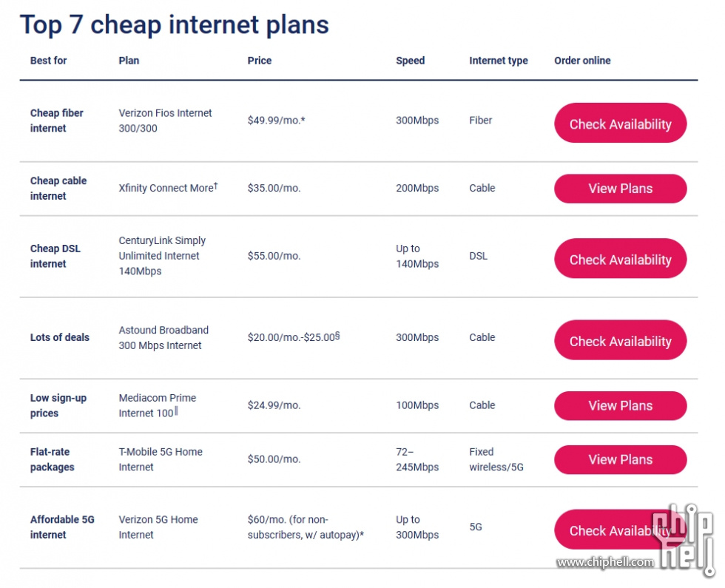725x588 pixels.
Task: Click the Cheap fiber internet row label
Action: pyautogui.click(x=56, y=121)
